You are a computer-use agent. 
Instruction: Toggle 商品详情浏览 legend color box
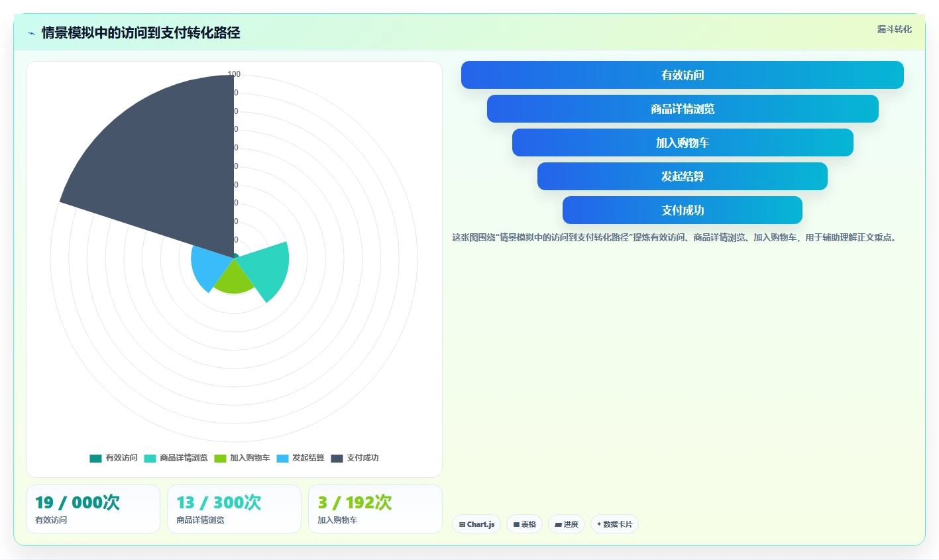coord(150,458)
